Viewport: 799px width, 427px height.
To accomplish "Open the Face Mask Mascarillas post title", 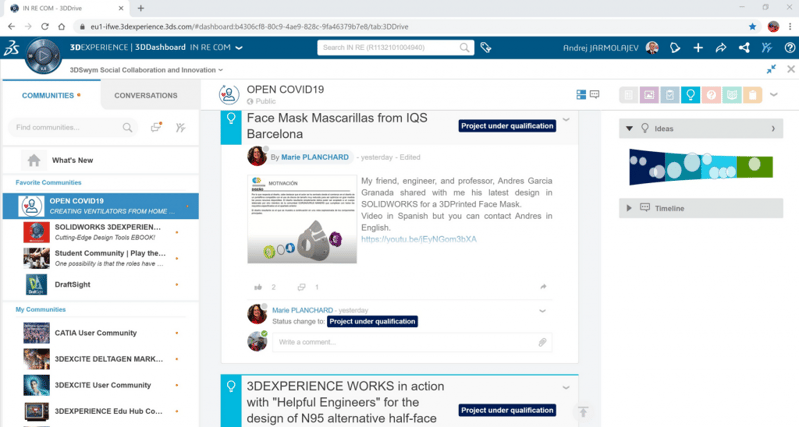I will pos(337,126).
